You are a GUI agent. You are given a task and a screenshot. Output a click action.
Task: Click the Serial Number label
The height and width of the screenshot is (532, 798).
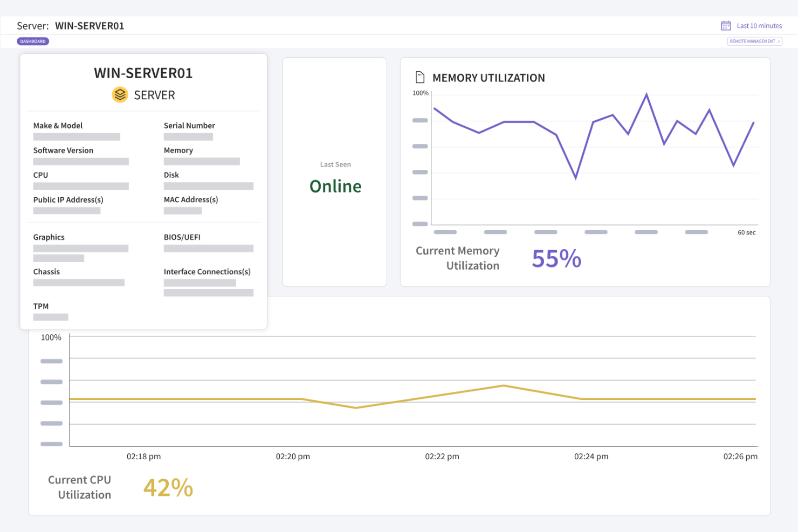pos(189,126)
